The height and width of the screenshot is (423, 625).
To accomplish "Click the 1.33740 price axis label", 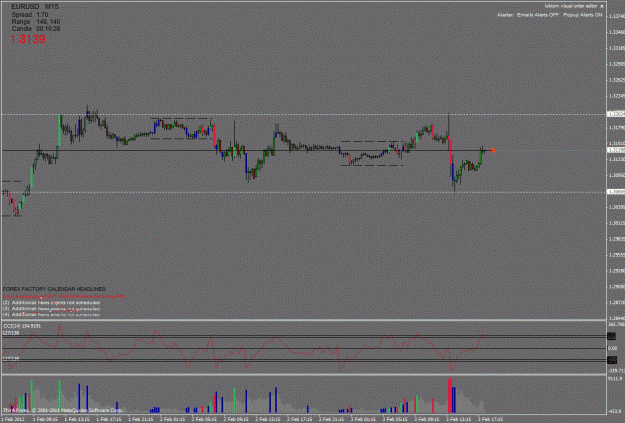I will click(616, 16).
